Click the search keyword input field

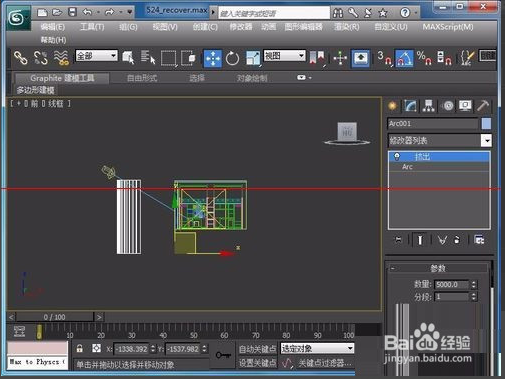coord(274,13)
